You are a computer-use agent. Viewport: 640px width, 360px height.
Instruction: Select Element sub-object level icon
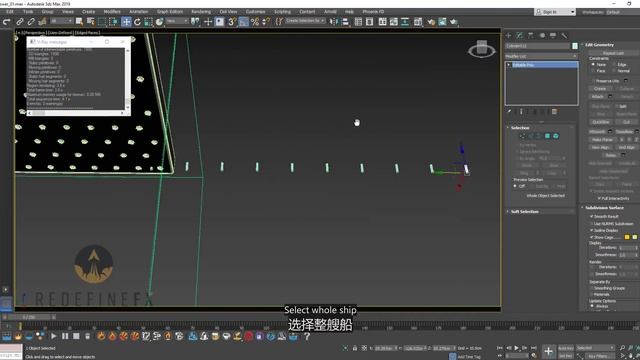pyautogui.click(x=556, y=136)
